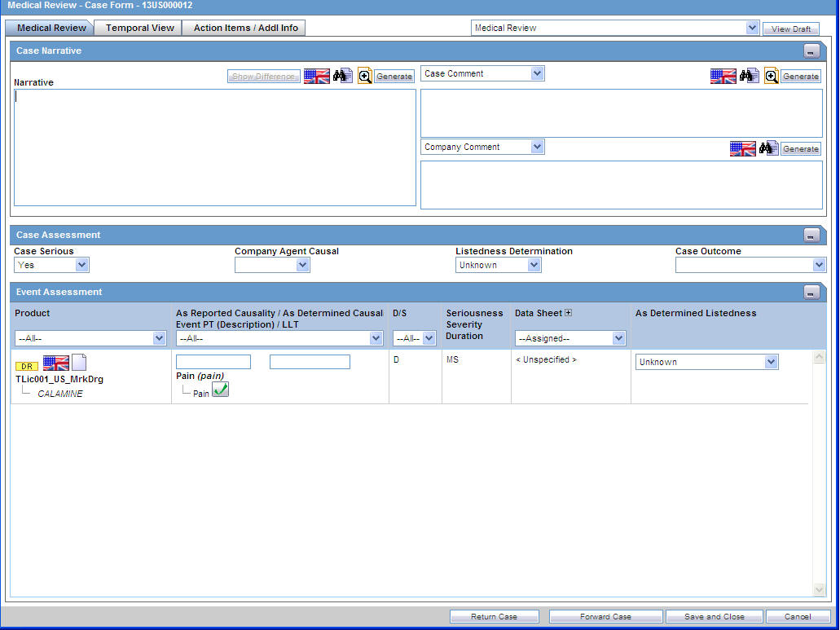Collapse the Case Assessment section
Image resolution: width=840 pixels, height=630 pixels.
(811, 236)
